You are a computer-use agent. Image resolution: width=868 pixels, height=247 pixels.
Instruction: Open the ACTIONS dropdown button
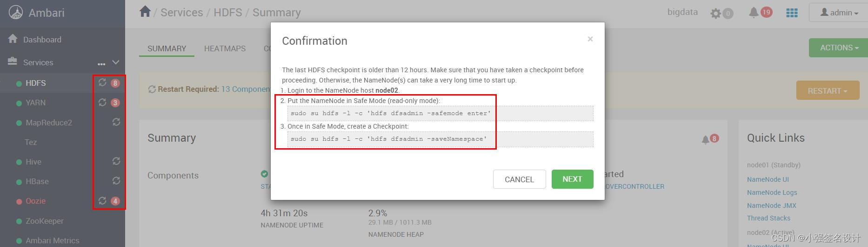point(838,48)
